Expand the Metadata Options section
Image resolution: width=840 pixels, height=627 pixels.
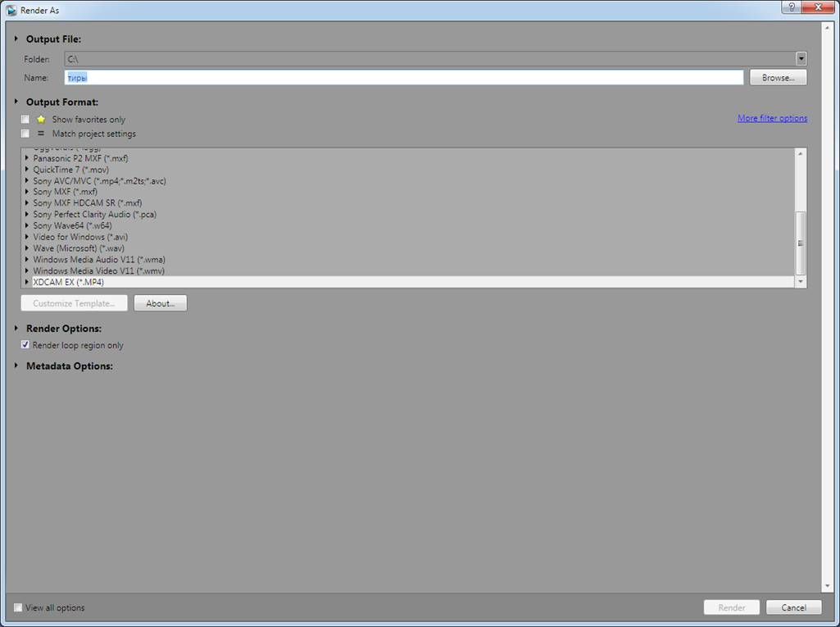point(16,366)
